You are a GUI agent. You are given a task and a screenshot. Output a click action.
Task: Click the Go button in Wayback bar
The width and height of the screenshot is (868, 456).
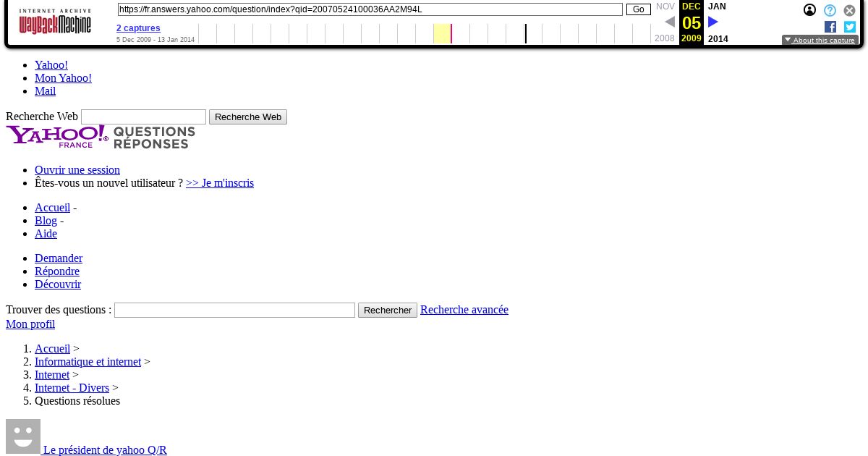coord(639,9)
